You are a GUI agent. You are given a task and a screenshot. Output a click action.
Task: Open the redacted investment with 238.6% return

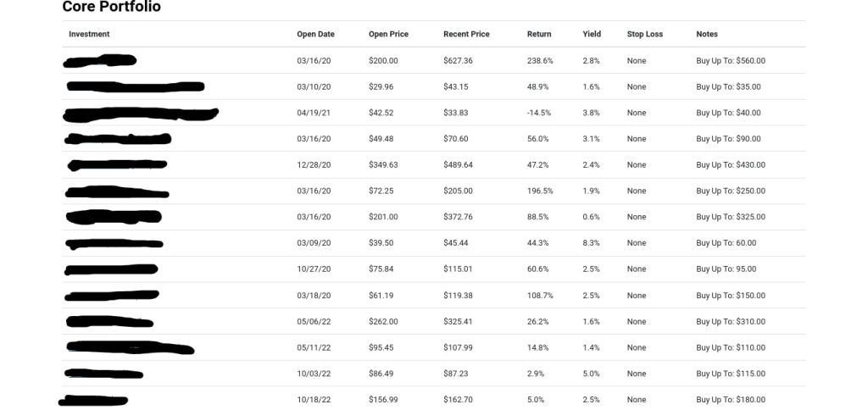click(100, 61)
